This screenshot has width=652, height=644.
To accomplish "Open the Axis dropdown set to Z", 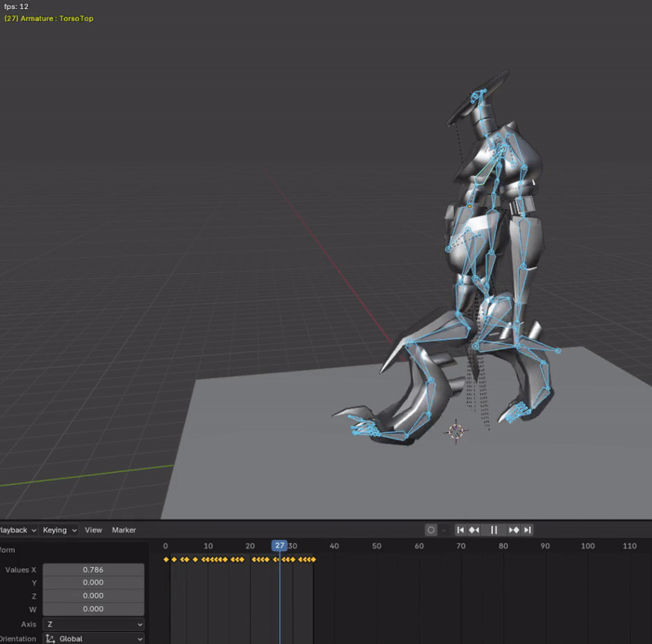I will click(93, 624).
